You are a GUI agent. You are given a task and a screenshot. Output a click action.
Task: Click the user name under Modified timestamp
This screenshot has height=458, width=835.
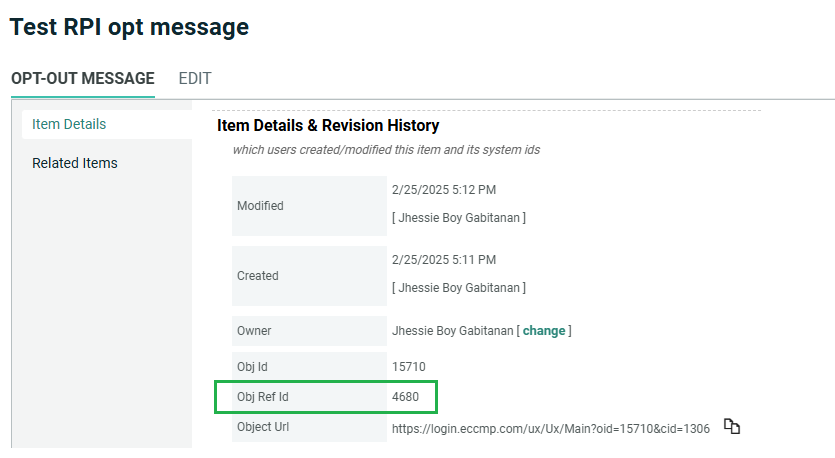460,217
